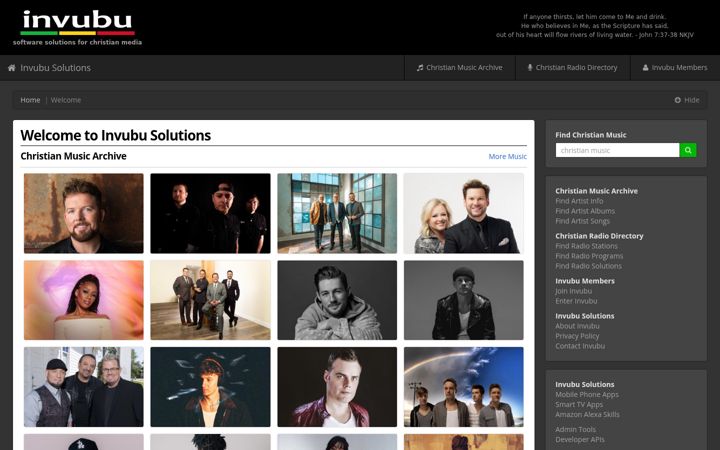Open Christian Music Archive in top navbar
Viewport: 720px width, 450px height.
[460, 68]
